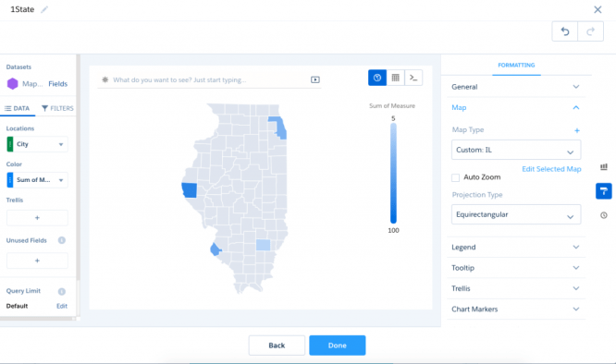This screenshot has height=364, width=616.
Task: Open the Custom: IL map type dropdown
Action: click(x=516, y=150)
